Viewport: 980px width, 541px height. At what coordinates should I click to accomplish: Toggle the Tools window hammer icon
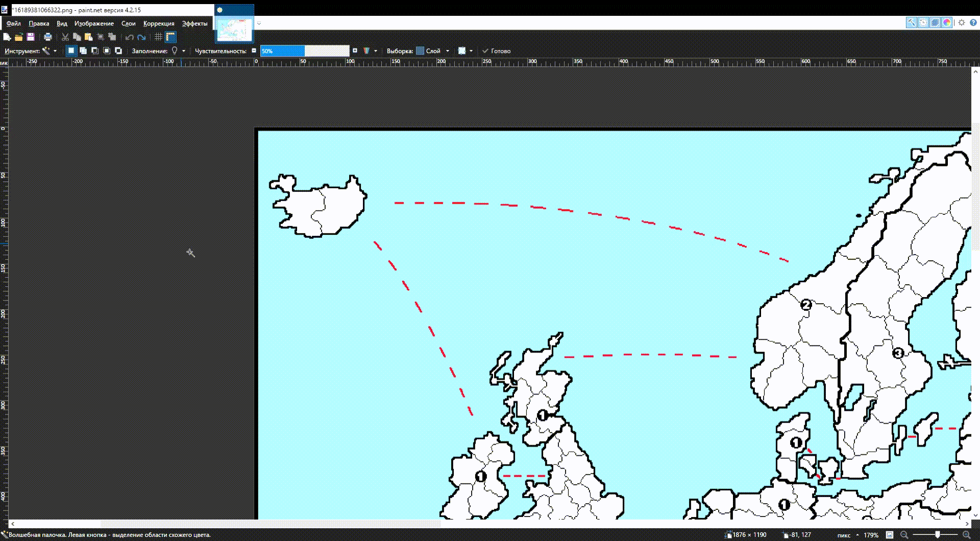[x=911, y=22]
